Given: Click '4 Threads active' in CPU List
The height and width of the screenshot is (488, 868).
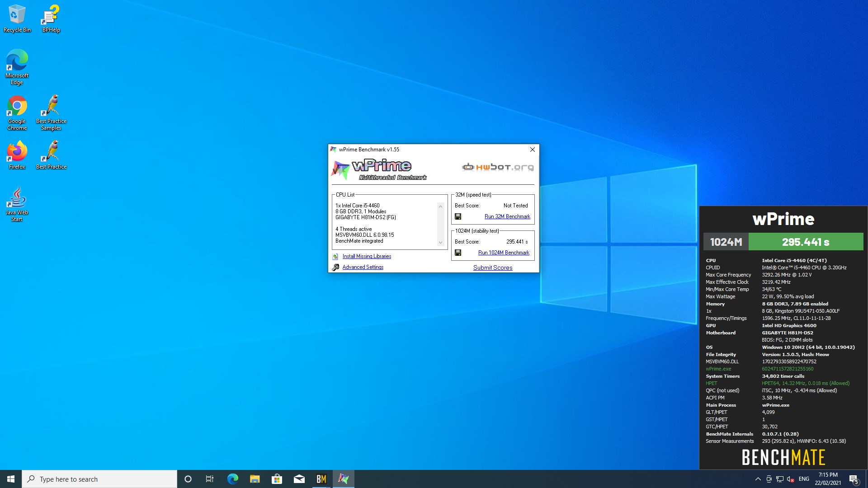Looking at the screenshot, I should click(x=353, y=229).
